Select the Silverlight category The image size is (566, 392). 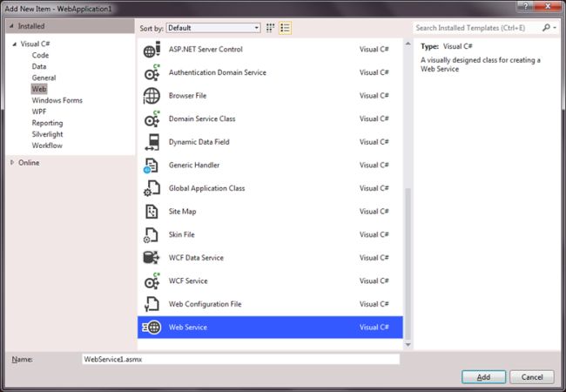click(x=47, y=134)
